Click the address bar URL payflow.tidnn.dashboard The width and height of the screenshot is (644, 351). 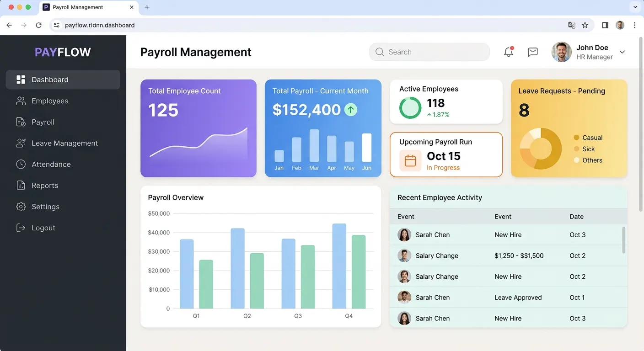tap(100, 25)
